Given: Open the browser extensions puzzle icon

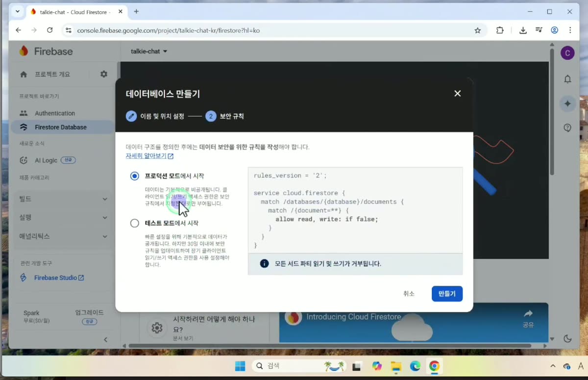Looking at the screenshot, I should coord(500,30).
